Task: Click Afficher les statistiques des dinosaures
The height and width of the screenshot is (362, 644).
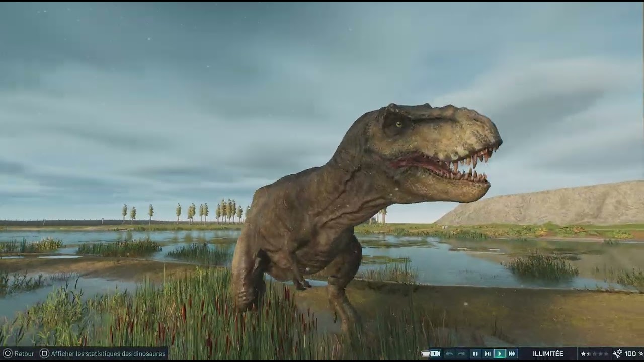Action: [108, 354]
